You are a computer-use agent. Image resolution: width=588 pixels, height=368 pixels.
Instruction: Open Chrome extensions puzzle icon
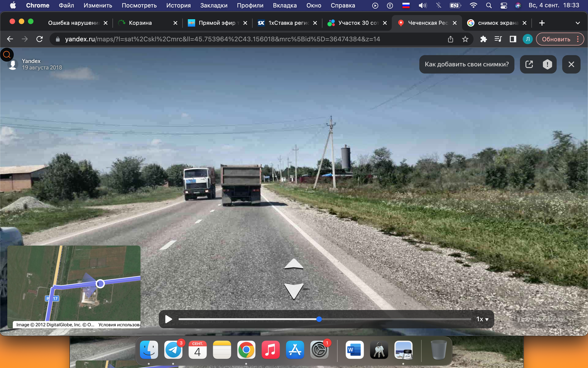coord(483,39)
